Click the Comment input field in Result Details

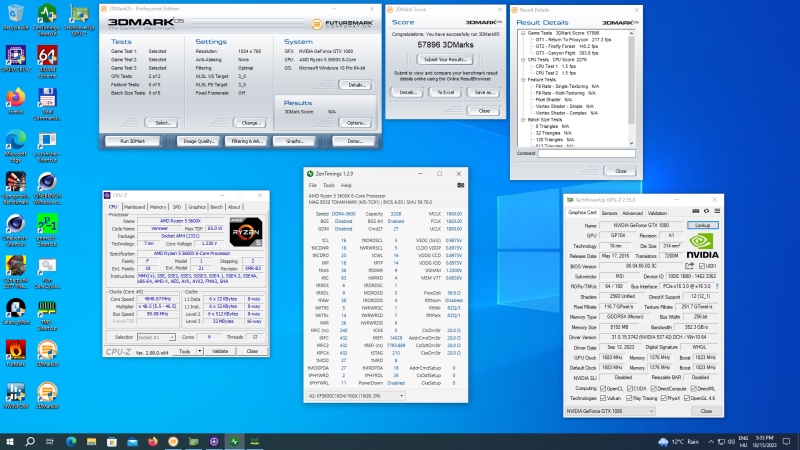tap(587, 153)
